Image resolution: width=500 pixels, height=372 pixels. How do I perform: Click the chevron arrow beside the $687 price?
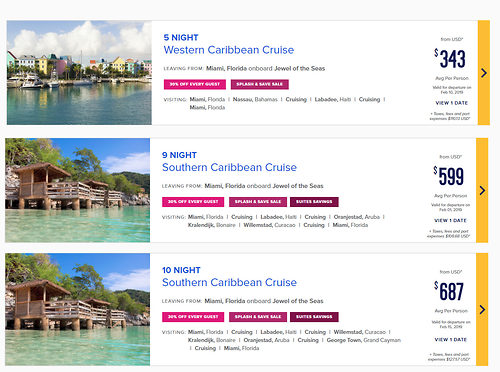pos(482,310)
